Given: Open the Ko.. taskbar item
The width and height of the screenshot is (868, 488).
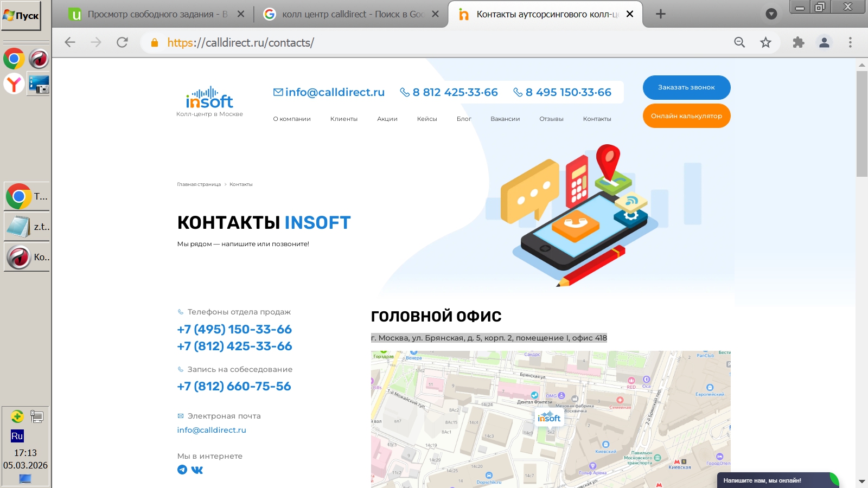Looking at the screenshot, I should point(27,257).
